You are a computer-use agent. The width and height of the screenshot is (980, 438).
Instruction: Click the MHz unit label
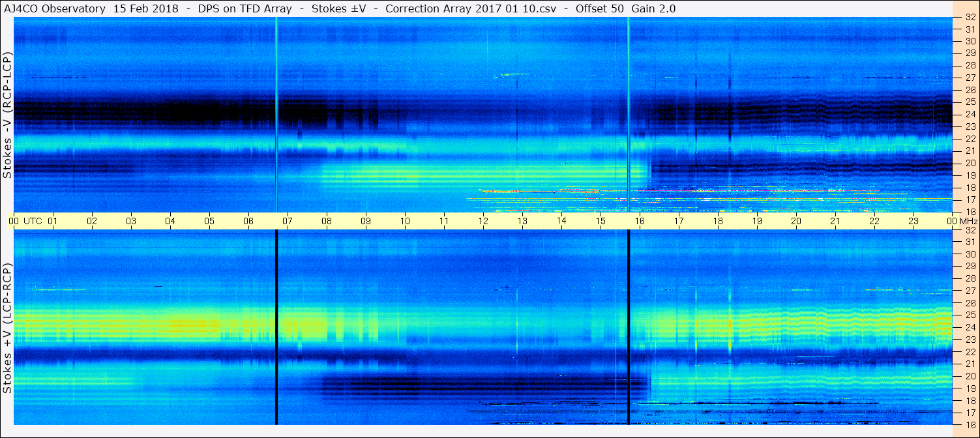coord(968,221)
